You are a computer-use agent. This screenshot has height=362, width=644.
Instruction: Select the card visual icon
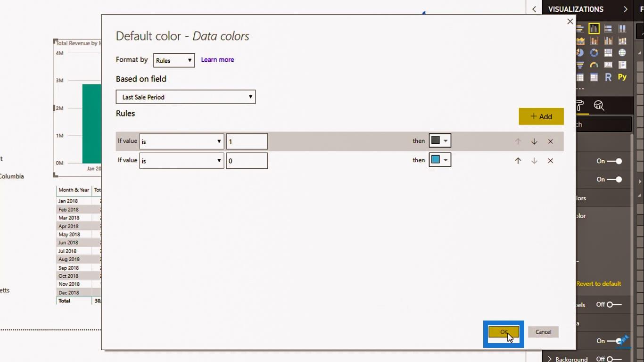[x=608, y=65]
